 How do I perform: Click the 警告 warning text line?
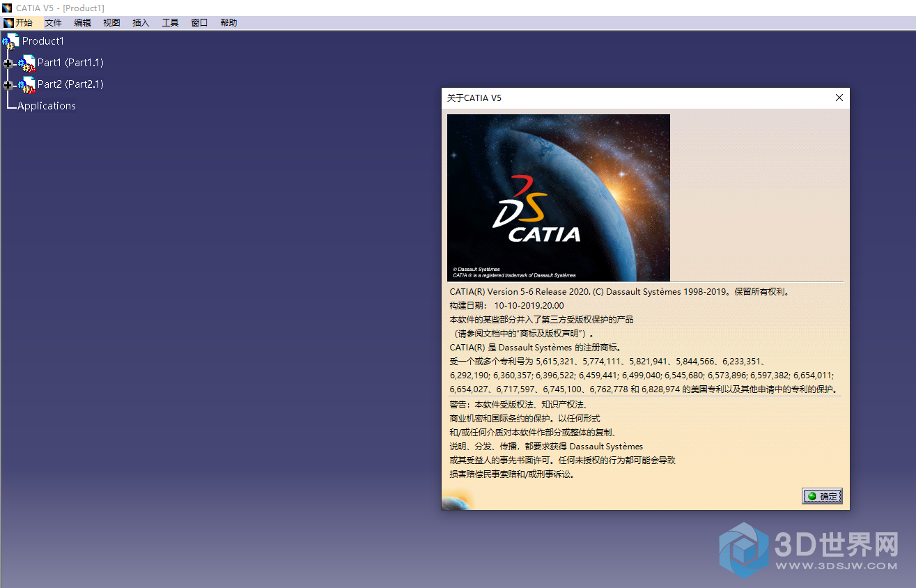pyautogui.click(x=520, y=404)
